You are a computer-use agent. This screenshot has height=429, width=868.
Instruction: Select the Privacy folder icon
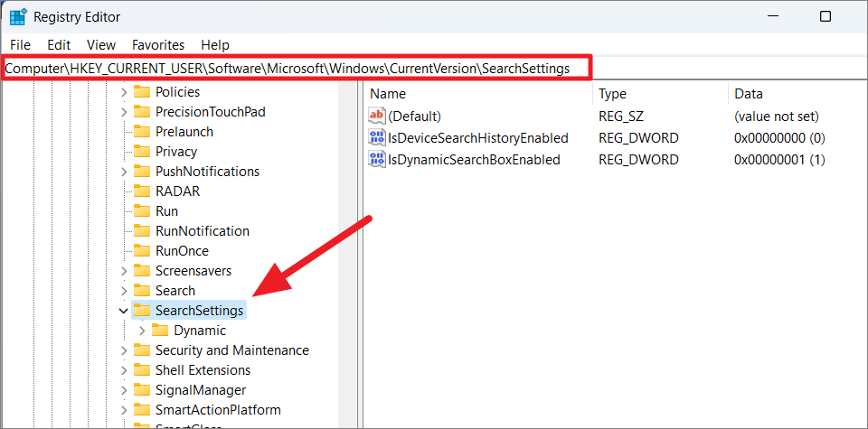[142, 152]
